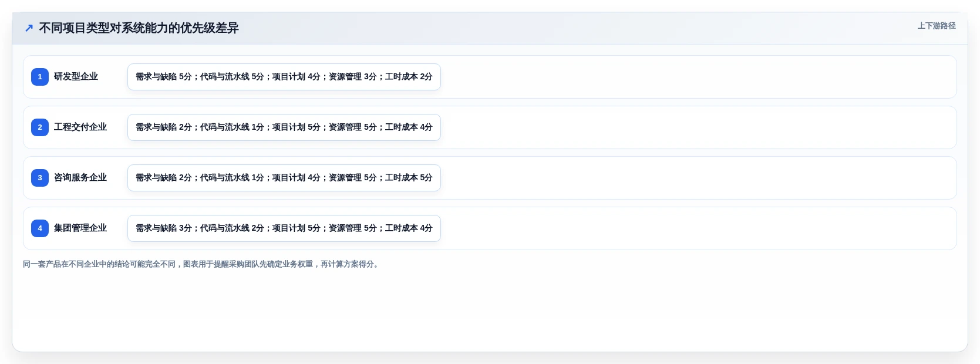Select the 工程交付企业 label
Viewport: 980px width, 364px height.
(80, 127)
